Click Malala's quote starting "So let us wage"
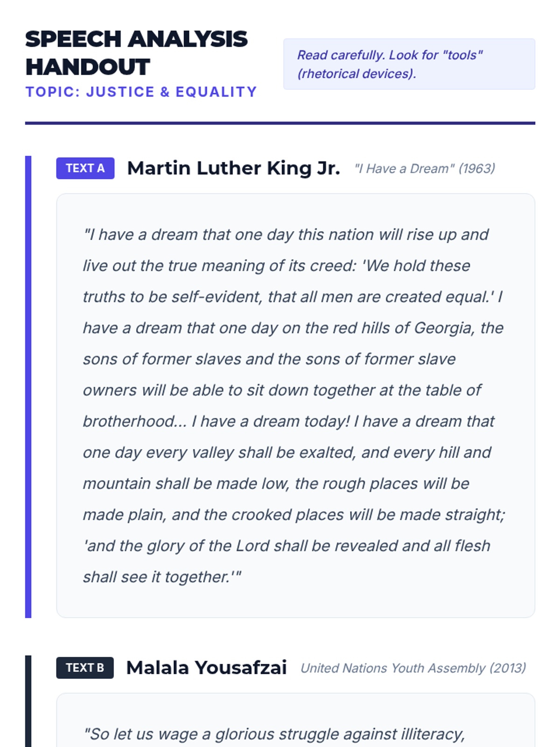The height and width of the screenshot is (747, 560). [274, 734]
